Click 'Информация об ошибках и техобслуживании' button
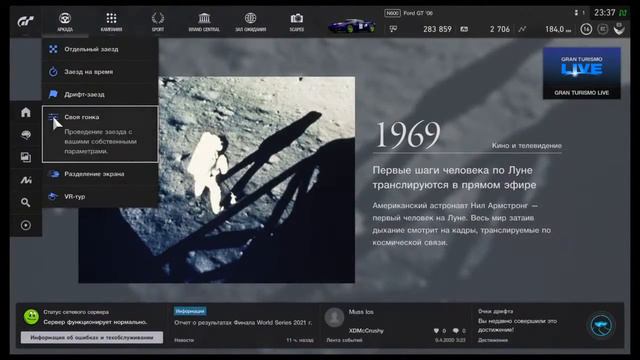This screenshot has height=360, width=640. [92, 338]
